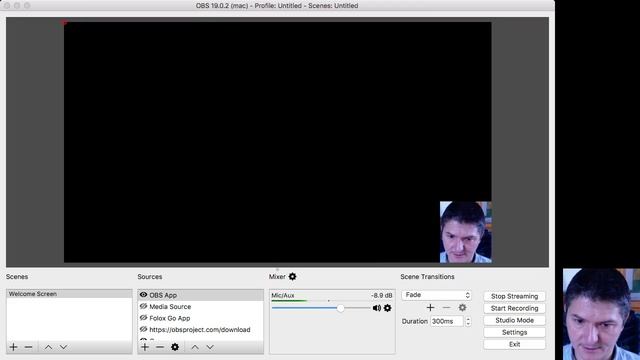Open Mixer panel settings gear
The image size is (640, 360).
pyautogui.click(x=292, y=276)
